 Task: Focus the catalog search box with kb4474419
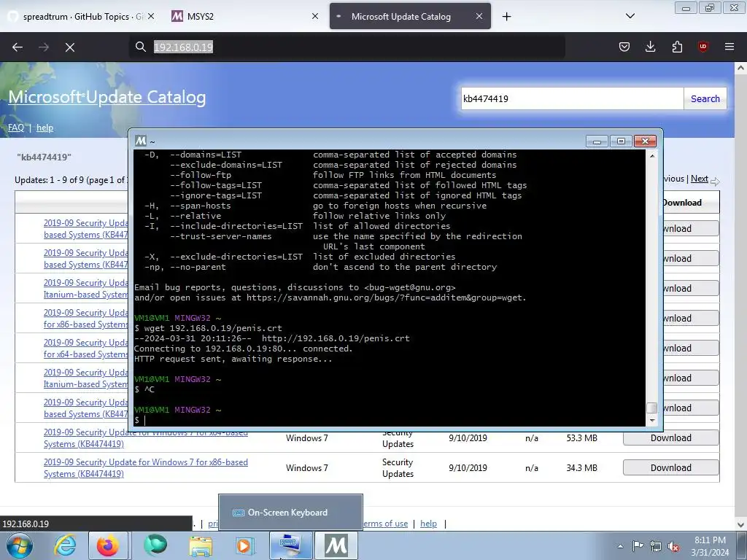572,98
